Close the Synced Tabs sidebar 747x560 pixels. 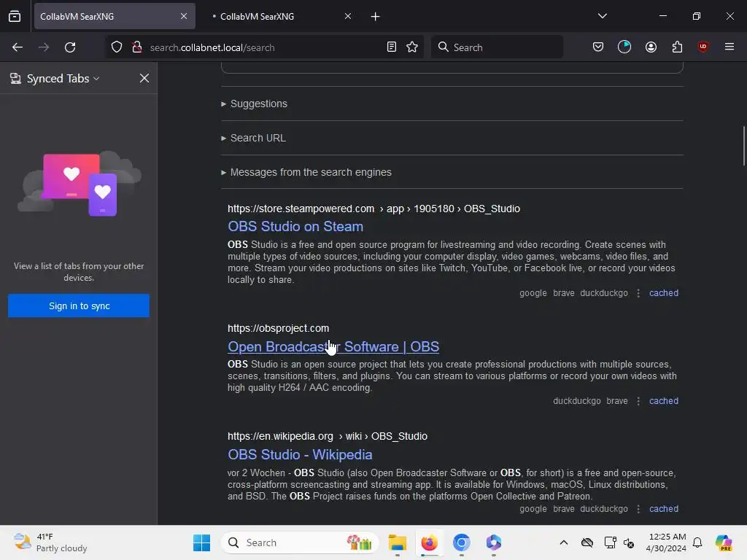pyautogui.click(x=144, y=78)
